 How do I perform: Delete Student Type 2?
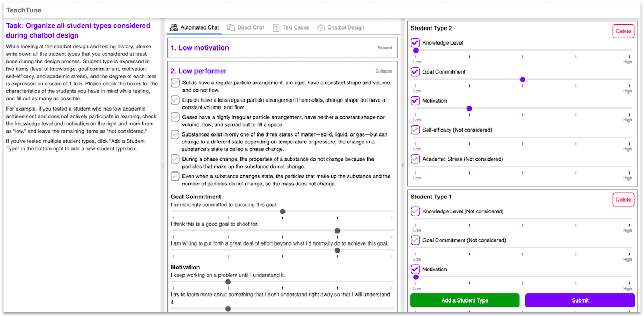pyautogui.click(x=623, y=31)
